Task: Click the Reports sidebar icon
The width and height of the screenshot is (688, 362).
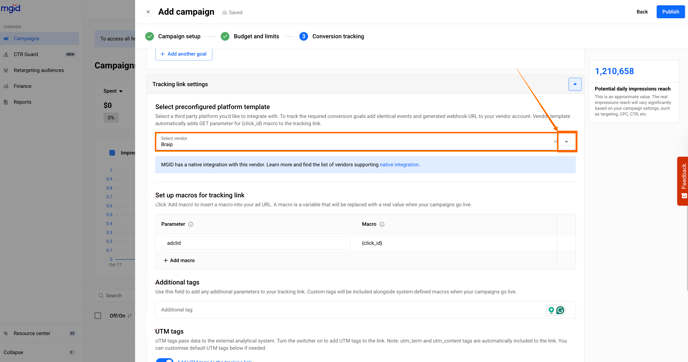Action: point(6,102)
